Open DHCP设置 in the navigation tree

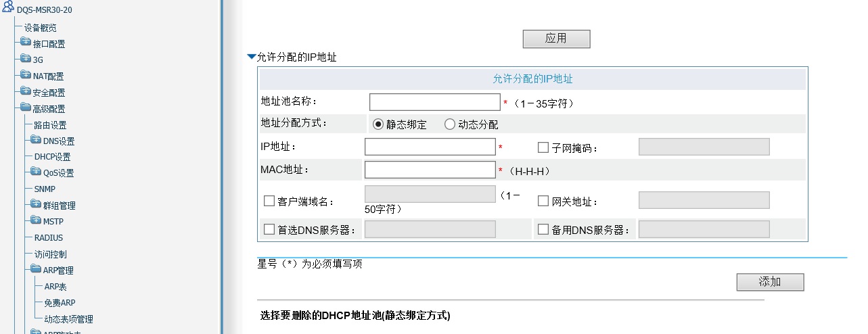52,157
